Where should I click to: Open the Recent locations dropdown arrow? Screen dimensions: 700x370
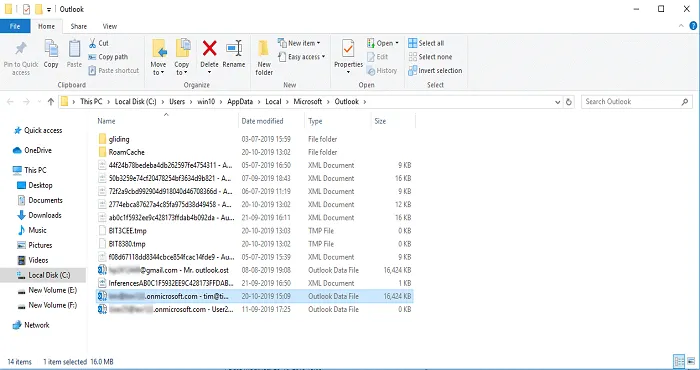click(x=39, y=102)
